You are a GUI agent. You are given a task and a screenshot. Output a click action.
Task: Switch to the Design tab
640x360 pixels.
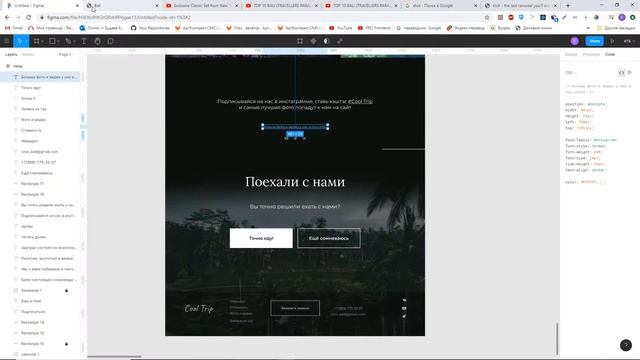[571, 54]
